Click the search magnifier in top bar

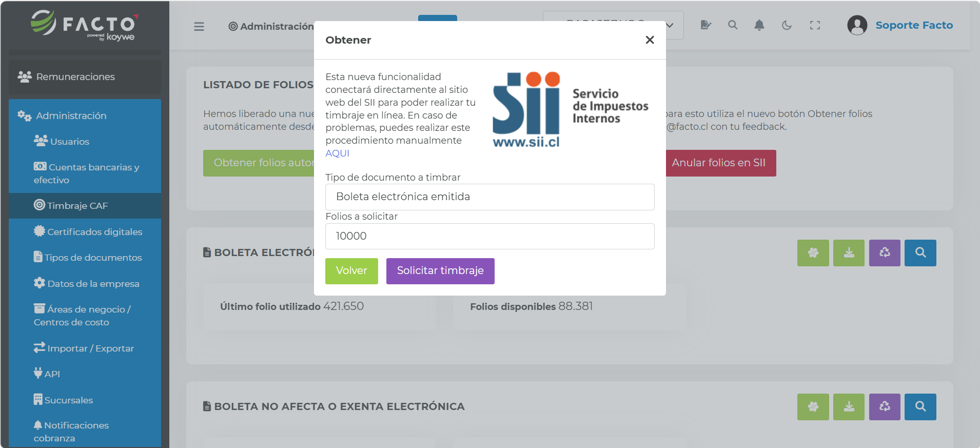coord(733,25)
